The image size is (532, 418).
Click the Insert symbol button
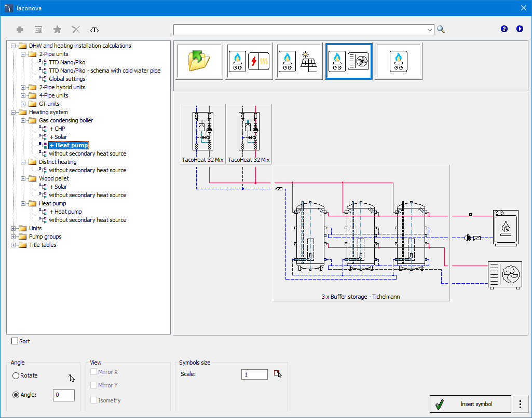pos(471,404)
